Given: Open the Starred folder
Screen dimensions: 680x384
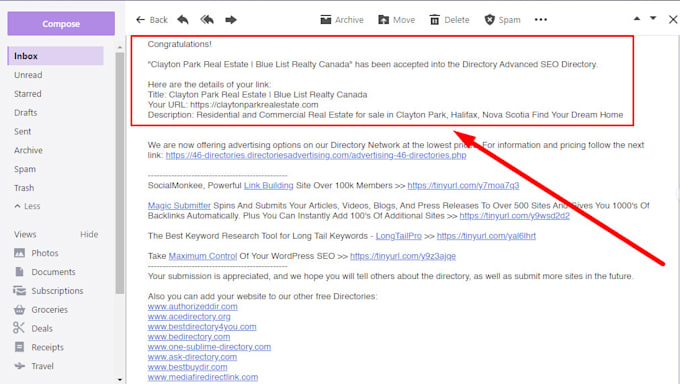Looking at the screenshot, I should click(28, 94).
